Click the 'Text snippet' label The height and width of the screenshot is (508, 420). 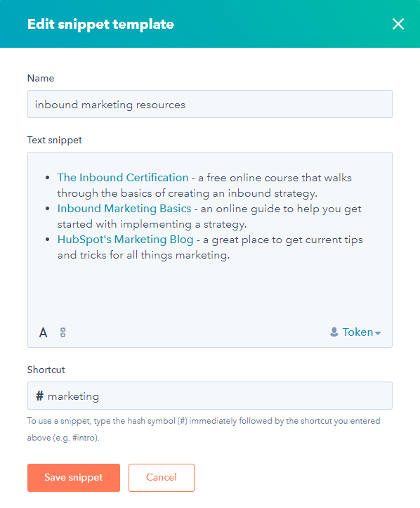tap(54, 141)
